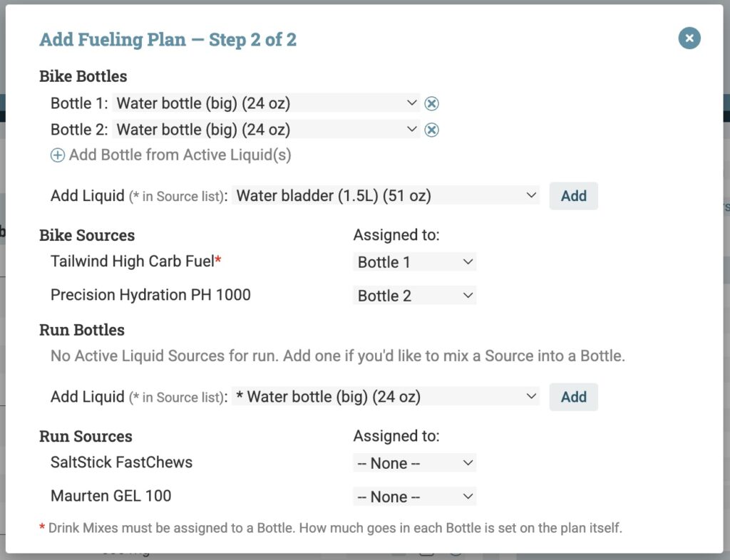730x560 pixels.
Task: Open Maurten GEL 100 assignment dropdown
Action: (x=414, y=497)
